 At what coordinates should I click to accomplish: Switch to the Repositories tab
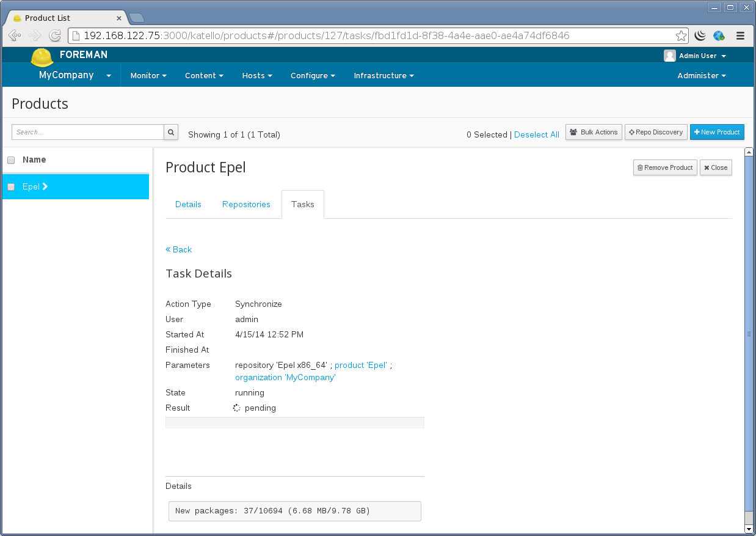click(246, 204)
